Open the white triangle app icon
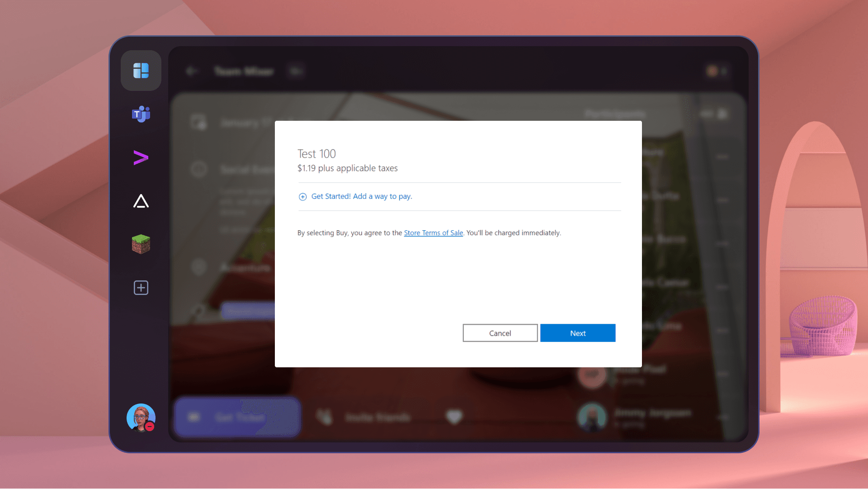 coord(141,201)
